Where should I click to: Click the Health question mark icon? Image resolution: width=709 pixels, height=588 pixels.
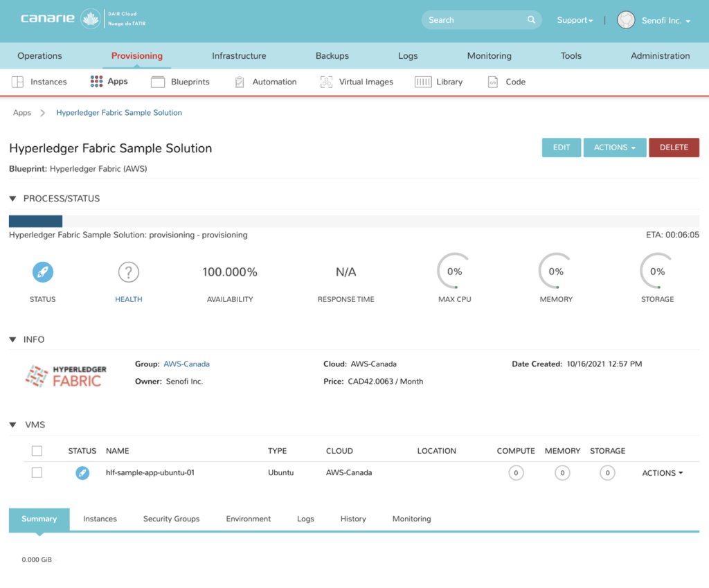[x=129, y=272]
